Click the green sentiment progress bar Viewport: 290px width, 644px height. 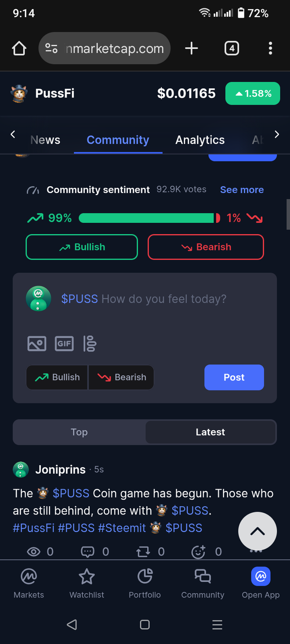pyautogui.click(x=146, y=218)
